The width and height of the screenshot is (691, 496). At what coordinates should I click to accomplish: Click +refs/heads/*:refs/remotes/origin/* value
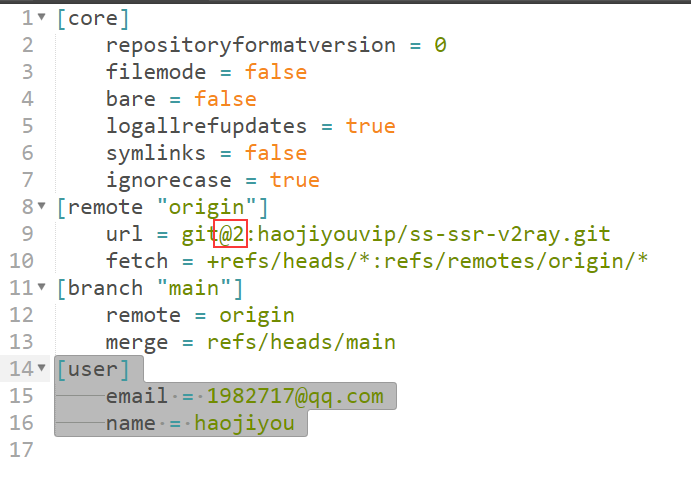point(427,261)
